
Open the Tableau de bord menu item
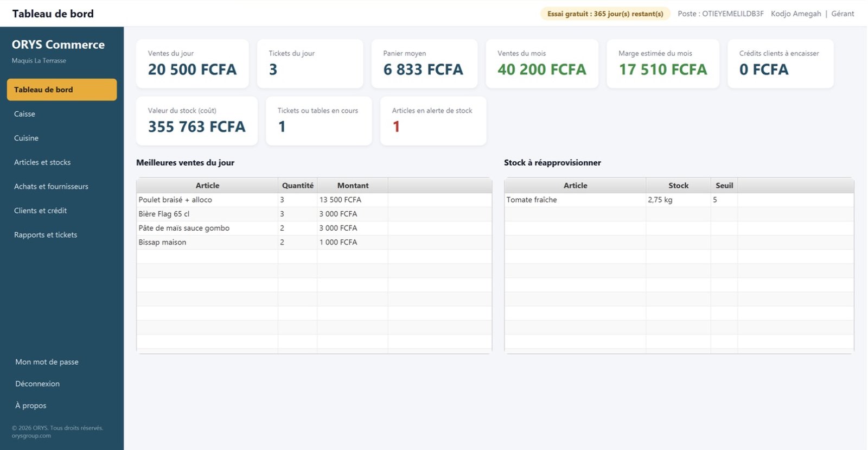[62, 90]
